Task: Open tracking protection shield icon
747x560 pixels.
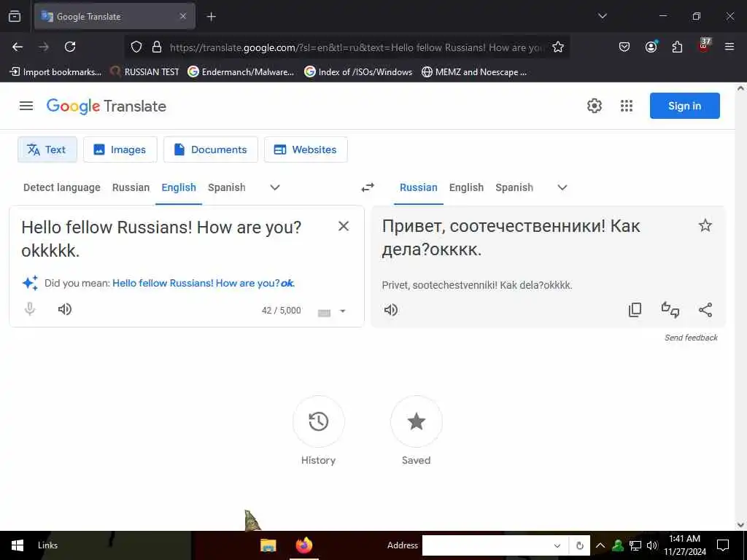Action: click(136, 47)
